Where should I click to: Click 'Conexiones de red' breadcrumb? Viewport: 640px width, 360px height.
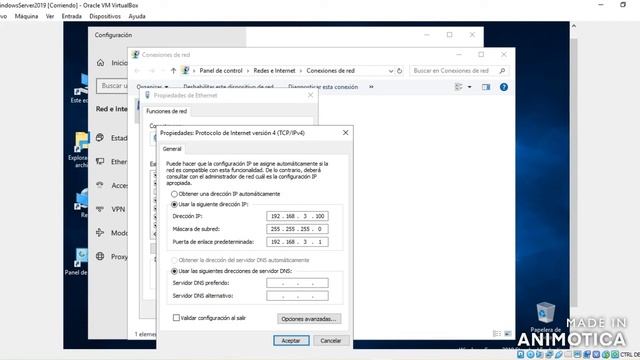331,71
